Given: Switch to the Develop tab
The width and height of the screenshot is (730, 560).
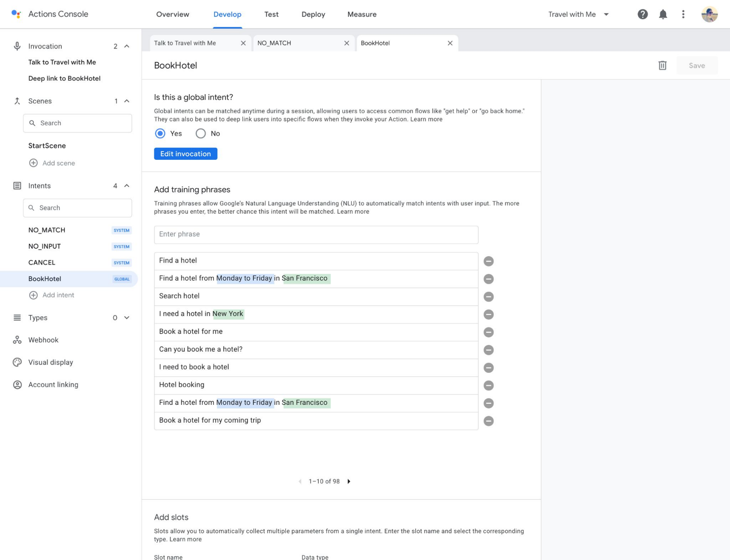Looking at the screenshot, I should [x=227, y=14].
